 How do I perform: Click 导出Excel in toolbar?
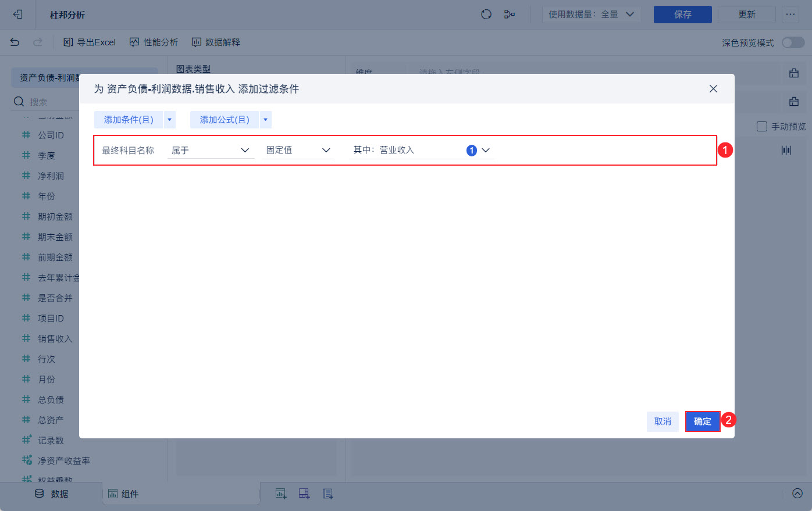(90, 42)
